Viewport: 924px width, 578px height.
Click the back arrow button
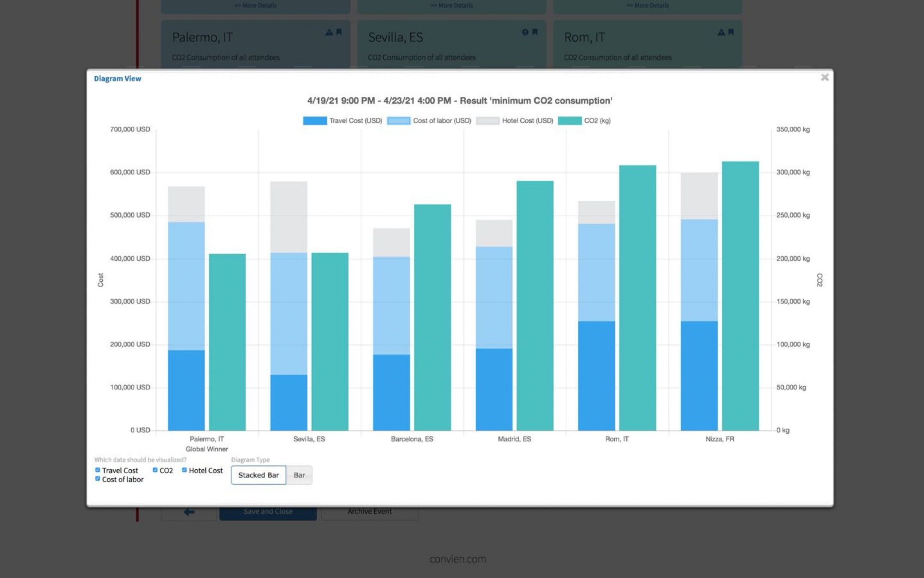tap(189, 512)
